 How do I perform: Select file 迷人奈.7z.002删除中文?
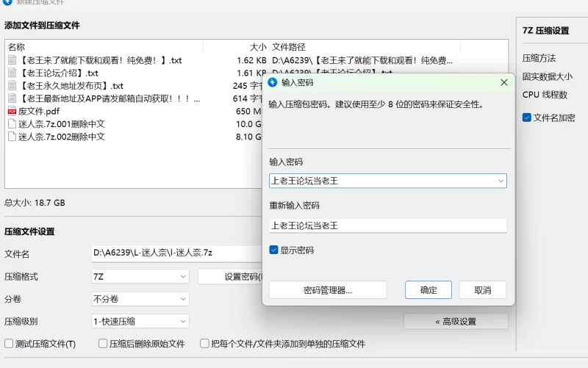pos(62,137)
